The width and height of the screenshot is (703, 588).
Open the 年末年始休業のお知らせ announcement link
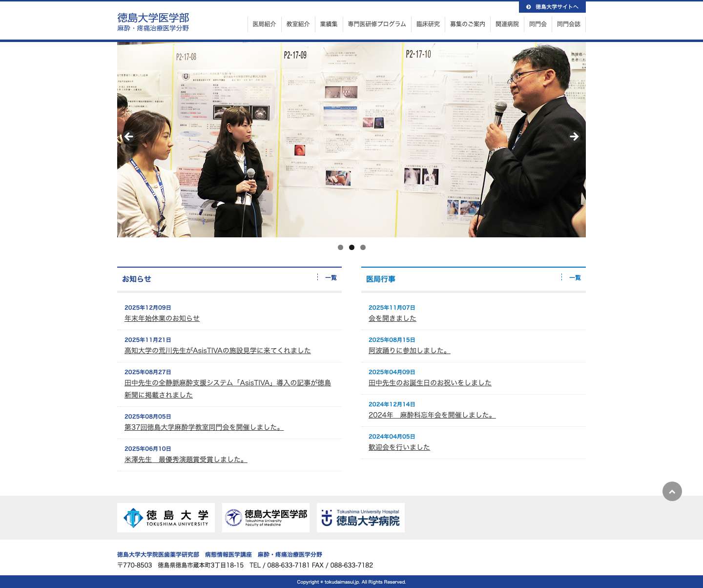click(x=162, y=318)
